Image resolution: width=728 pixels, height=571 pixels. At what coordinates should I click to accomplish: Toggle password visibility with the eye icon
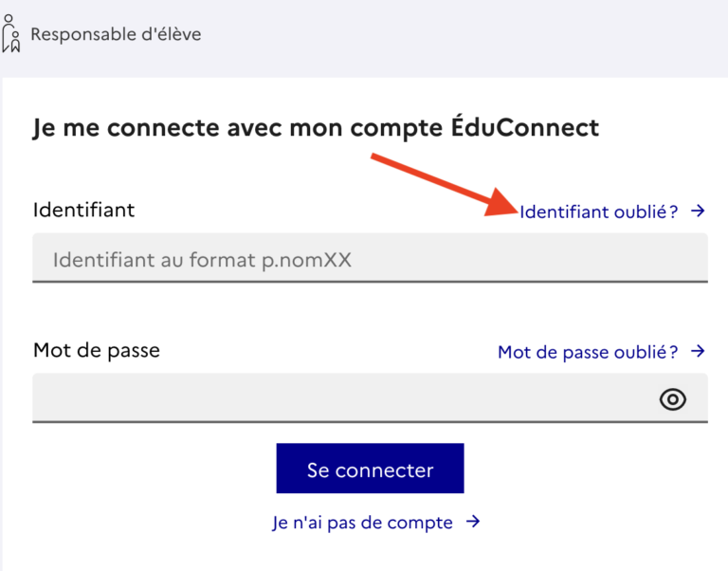click(672, 399)
